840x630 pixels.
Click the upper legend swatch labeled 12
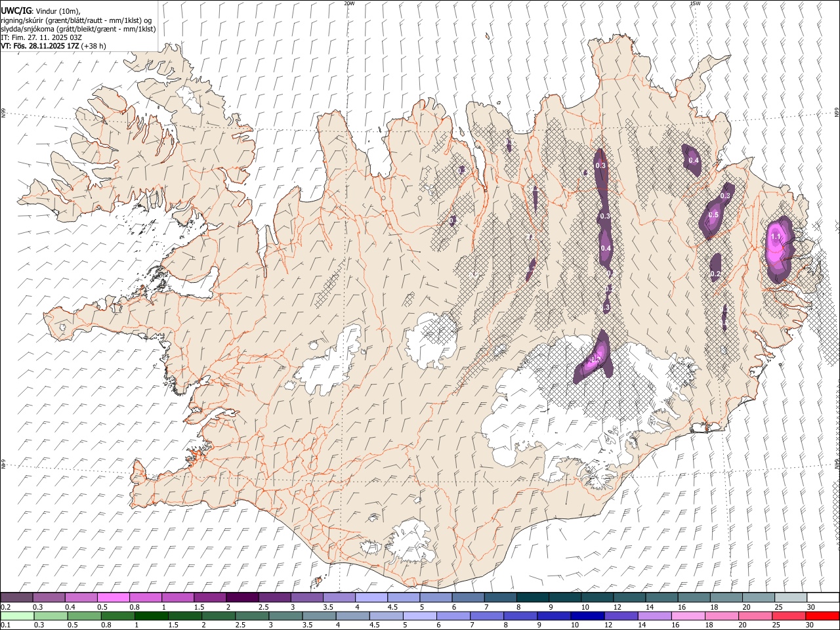point(630,597)
